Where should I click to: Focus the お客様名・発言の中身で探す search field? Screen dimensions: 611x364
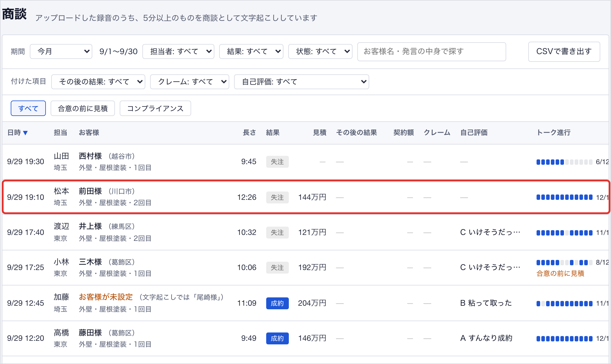[x=432, y=51]
